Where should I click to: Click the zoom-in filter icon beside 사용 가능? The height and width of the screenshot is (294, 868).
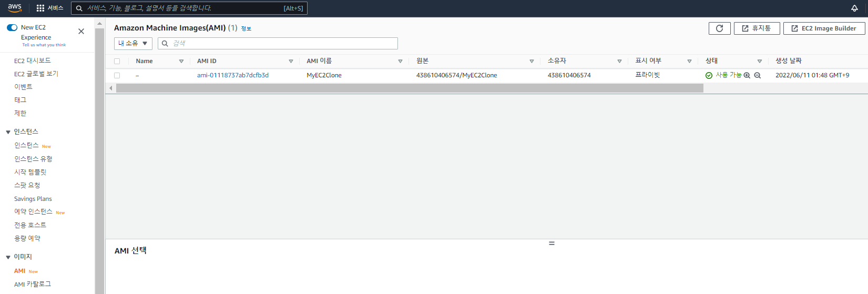(x=747, y=75)
